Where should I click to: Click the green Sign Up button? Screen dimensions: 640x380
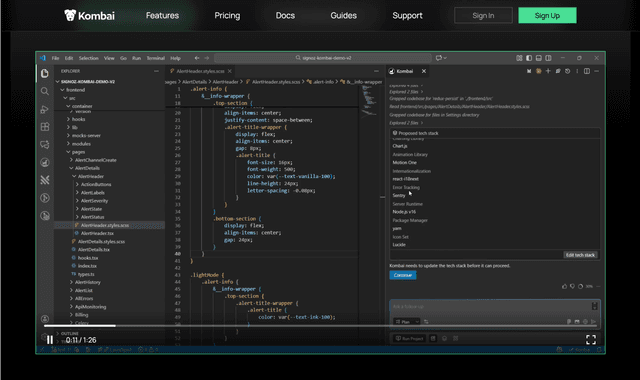click(x=547, y=16)
